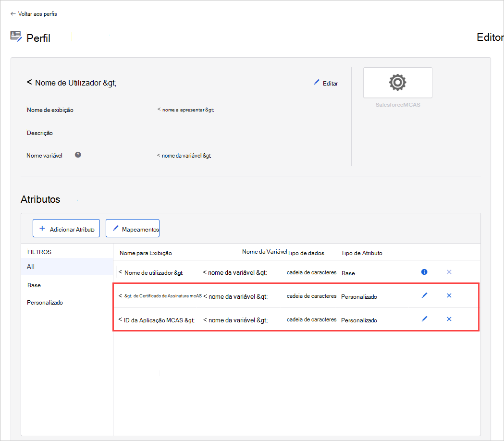
Task: Click the Tipo de dados column header
Action: pos(306,253)
